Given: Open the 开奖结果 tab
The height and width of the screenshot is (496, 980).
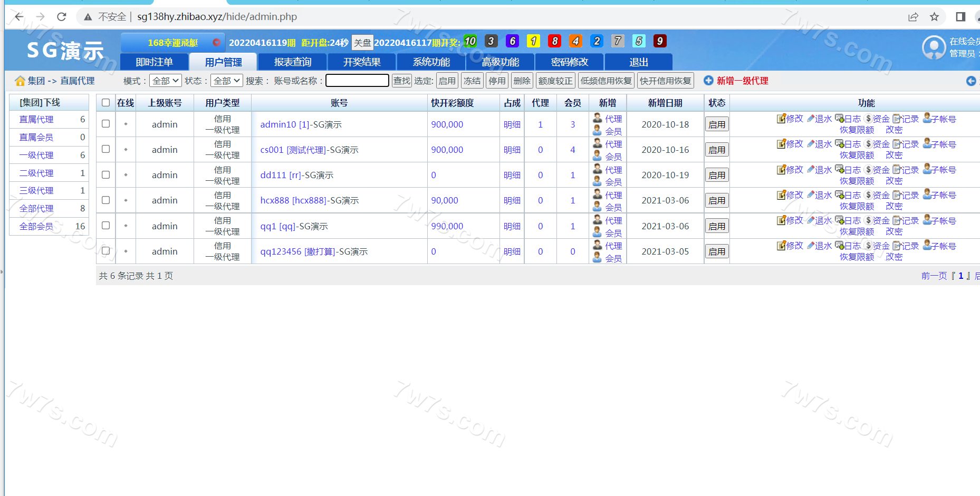Looking at the screenshot, I should [x=362, y=62].
